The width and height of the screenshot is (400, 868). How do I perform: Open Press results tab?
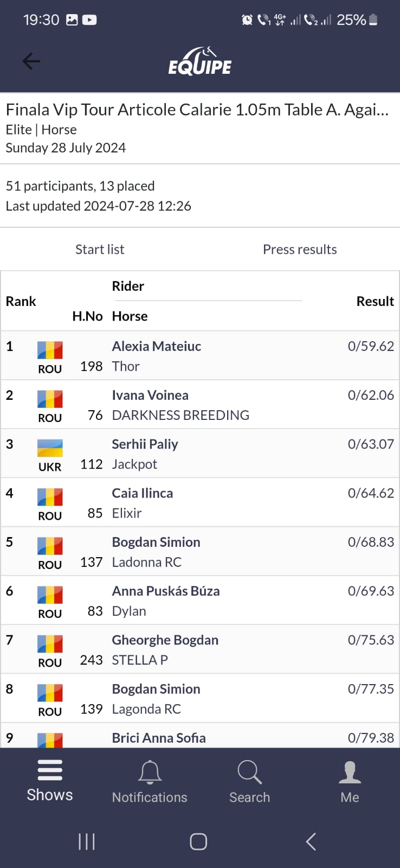pos(300,250)
